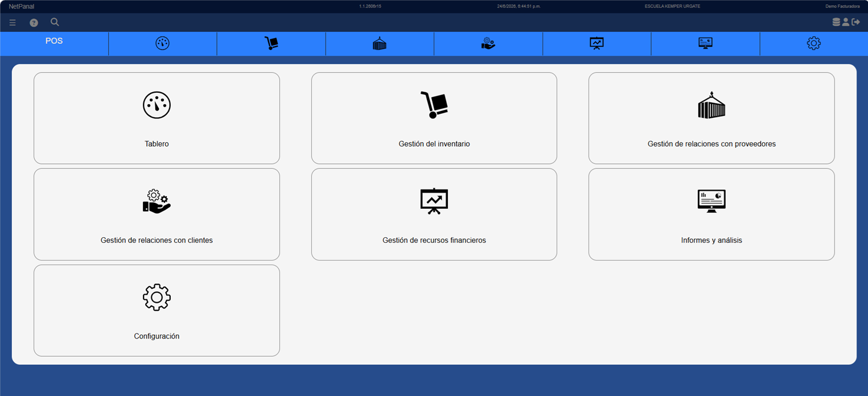Viewport: 868px width, 396px height.
Task: Open the Gestión de relaciones con clientes card
Action: (157, 214)
